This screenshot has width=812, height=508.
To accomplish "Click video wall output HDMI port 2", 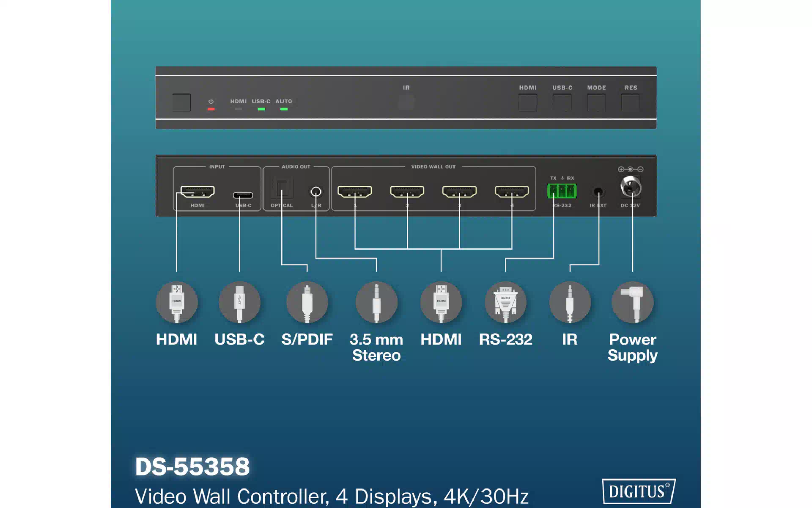I will tap(407, 192).
